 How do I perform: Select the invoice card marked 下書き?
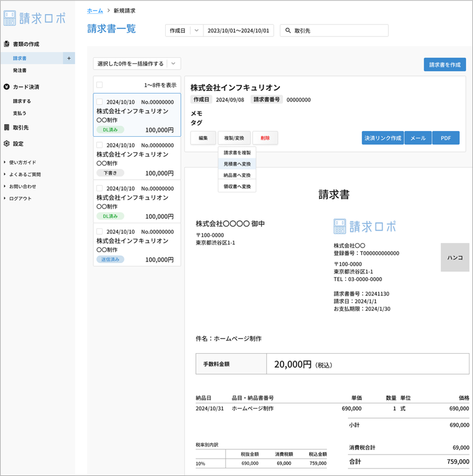pos(137,158)
